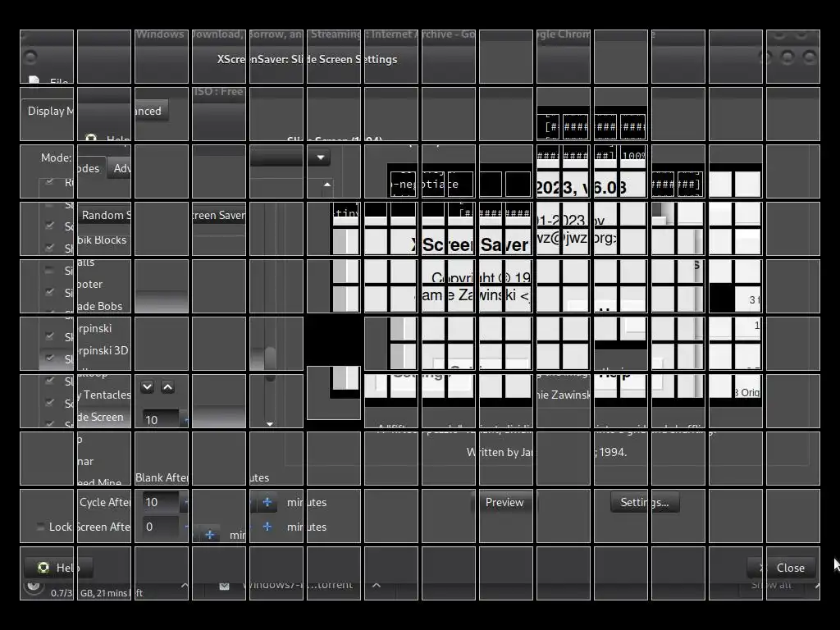Click the list scroll-up arrow below Mode dropdown
The width and height of the screenshot is (840, 630).
tap(326, 185)
